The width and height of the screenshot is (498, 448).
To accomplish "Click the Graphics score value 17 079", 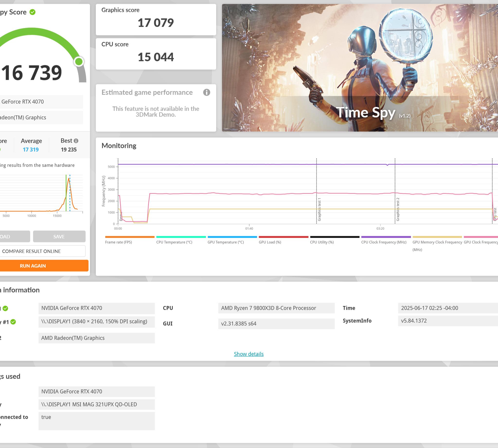I will 156,23.
